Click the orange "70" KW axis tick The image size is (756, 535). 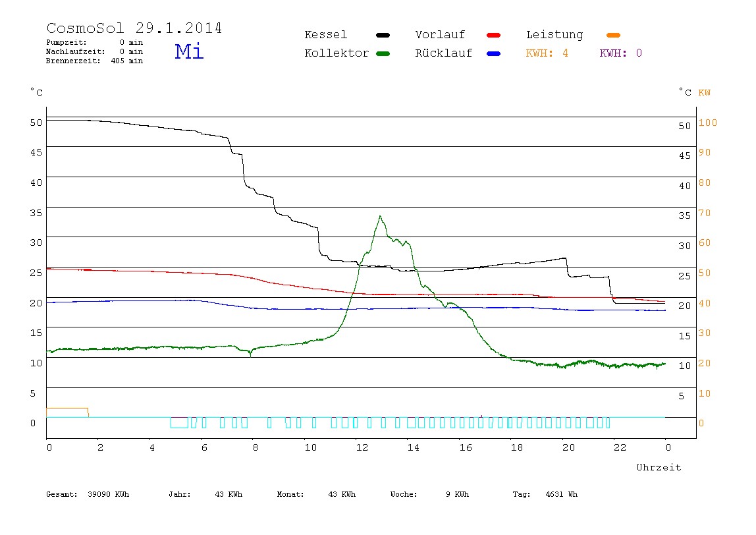(705, 213)
